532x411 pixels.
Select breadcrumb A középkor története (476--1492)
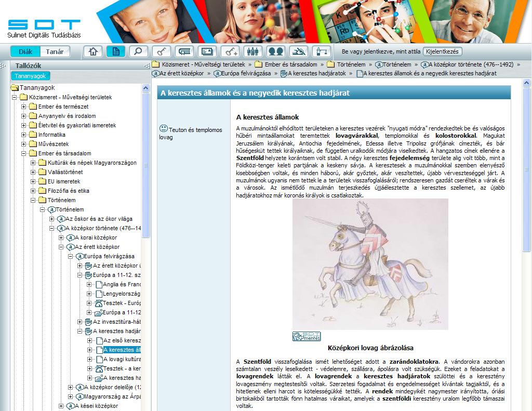click(x=471, y=64)
